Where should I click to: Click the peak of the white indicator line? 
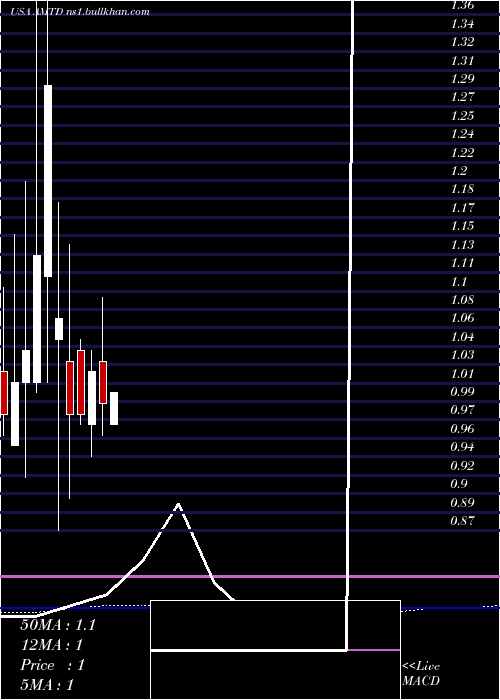179,504
